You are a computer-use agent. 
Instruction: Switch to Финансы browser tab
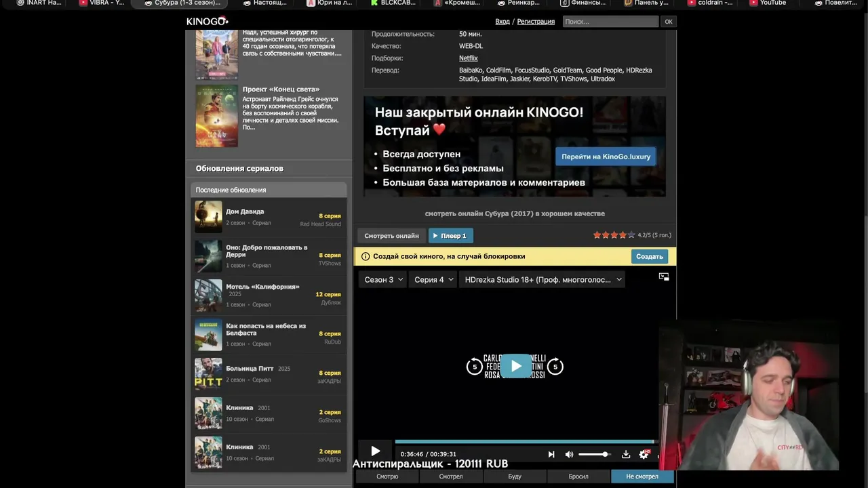[583, 3]
